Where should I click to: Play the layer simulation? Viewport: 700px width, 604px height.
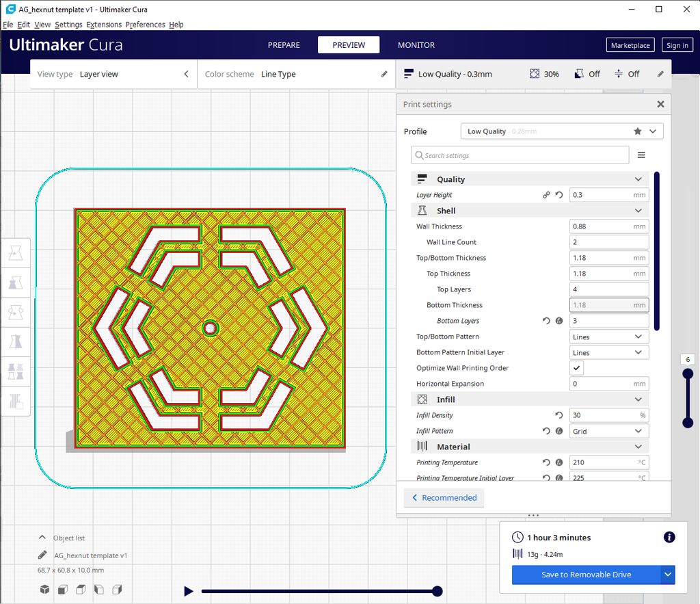(x=189, y=591)
